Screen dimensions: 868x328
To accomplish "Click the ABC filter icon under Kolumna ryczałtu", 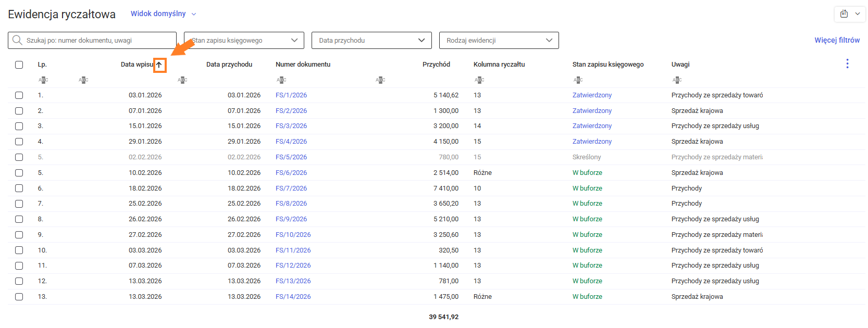I will 479,80.
